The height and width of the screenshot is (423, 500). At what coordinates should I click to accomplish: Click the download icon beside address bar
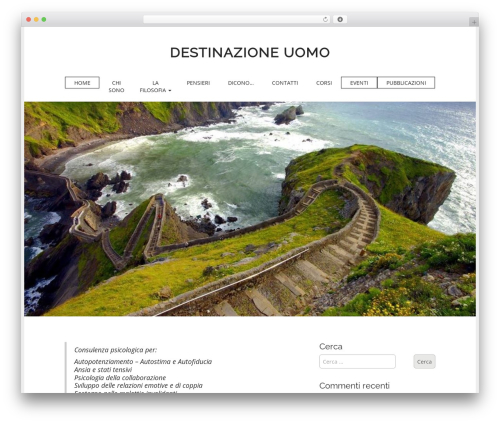pos(340,20)
